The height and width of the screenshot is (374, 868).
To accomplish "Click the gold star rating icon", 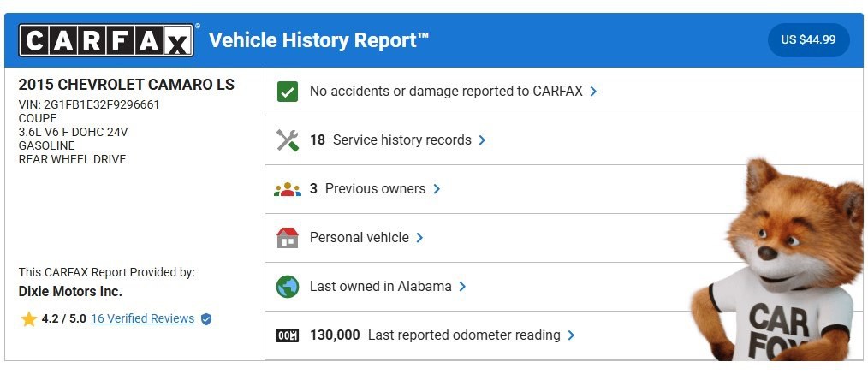I will point(29,319).
